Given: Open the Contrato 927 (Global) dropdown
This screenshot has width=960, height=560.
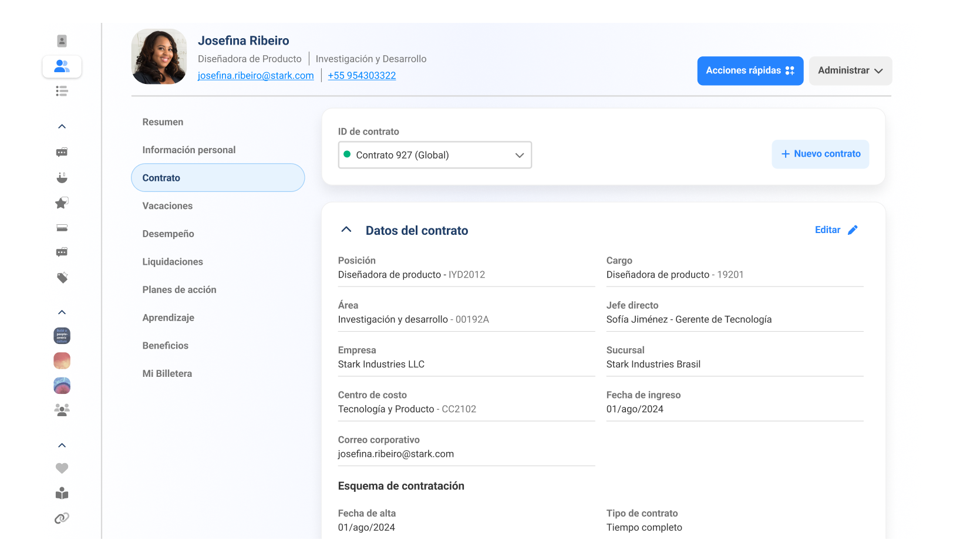Looking at the screenshot, I should coord(434,155).
